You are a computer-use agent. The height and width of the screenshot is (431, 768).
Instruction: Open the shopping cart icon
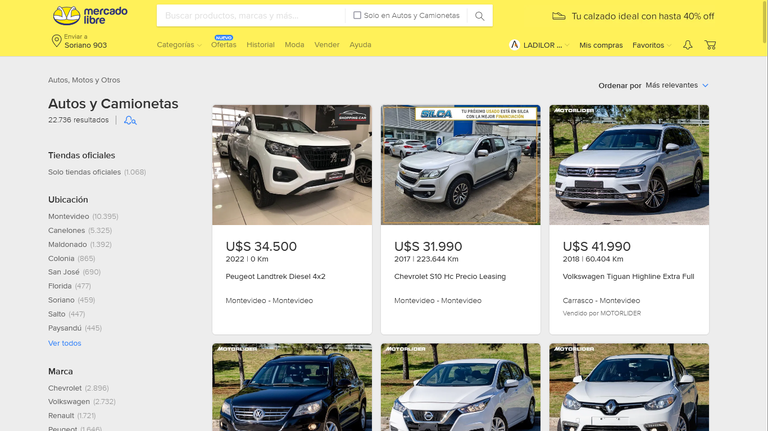pos(710,45)
